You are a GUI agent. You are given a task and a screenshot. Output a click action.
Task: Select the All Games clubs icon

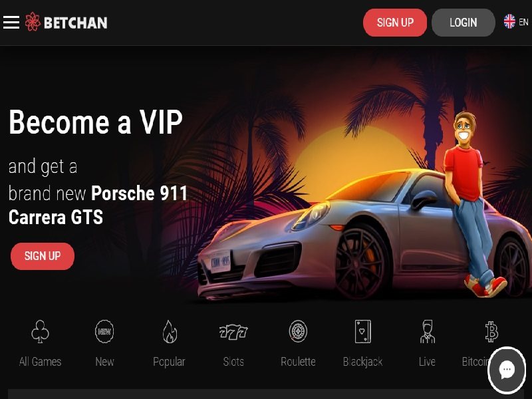pyautogui.click(x=40, y=331)
